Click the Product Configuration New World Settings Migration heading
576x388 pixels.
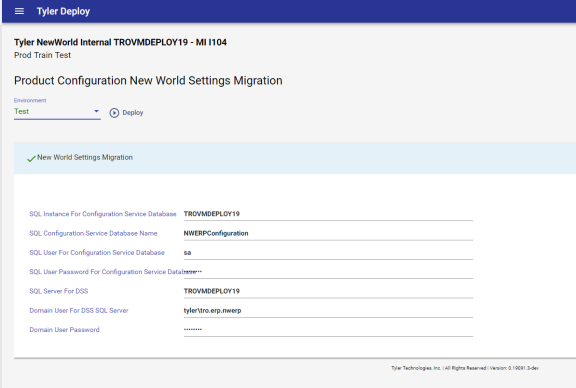coord(148,81)
